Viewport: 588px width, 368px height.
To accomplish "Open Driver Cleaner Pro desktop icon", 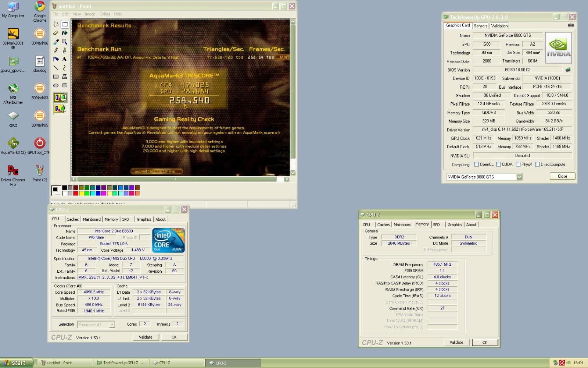I will click(13, 176).
